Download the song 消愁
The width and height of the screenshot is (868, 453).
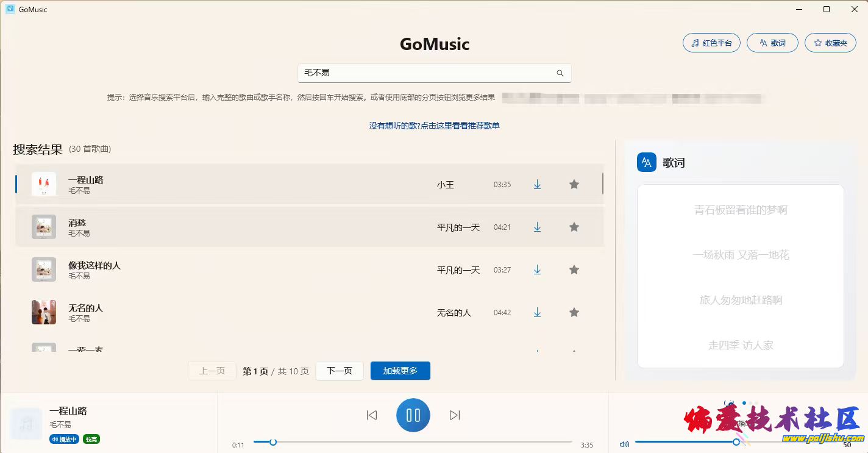coord(537,227)
